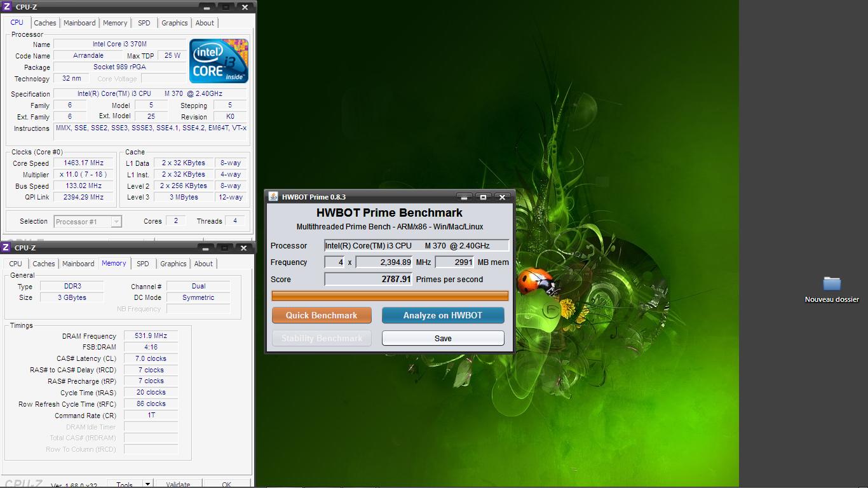
Task: Click the CPU-Z app icon in the top window title bar
Action: (7, 7)
